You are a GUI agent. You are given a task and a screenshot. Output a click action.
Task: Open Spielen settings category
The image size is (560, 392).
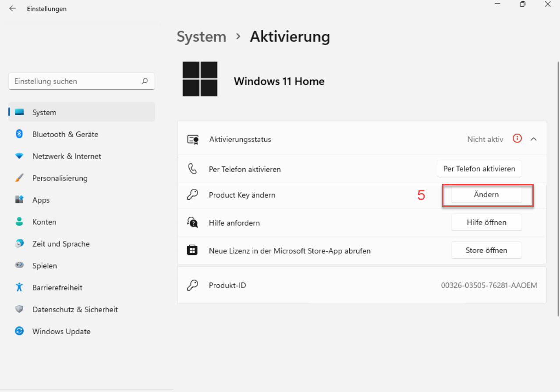(x=82, y=265)
